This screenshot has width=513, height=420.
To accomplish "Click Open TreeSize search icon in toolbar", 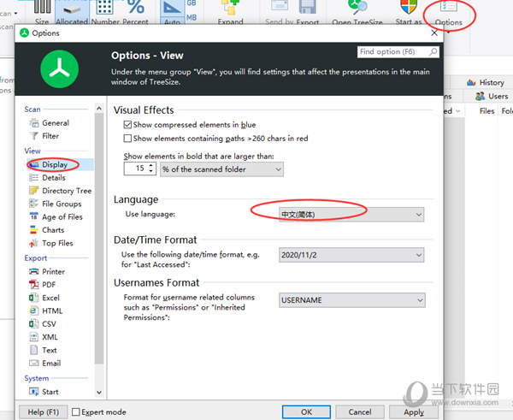I will pos(357,7).
